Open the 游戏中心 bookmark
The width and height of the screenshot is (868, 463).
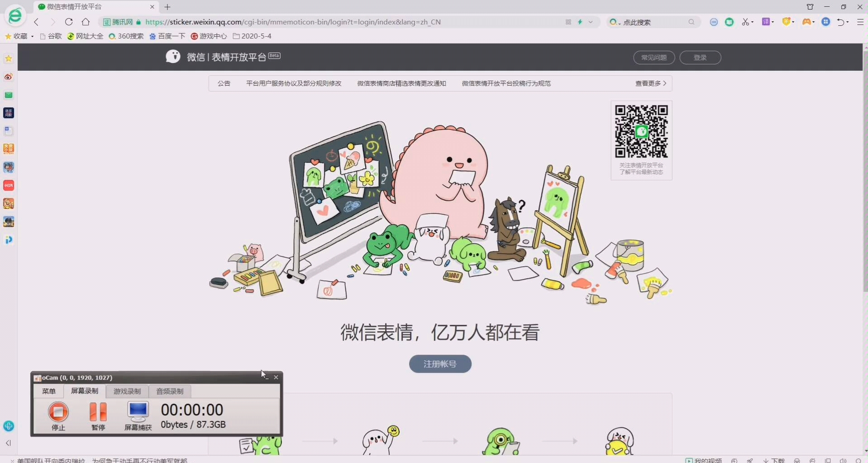coord(209,36)
